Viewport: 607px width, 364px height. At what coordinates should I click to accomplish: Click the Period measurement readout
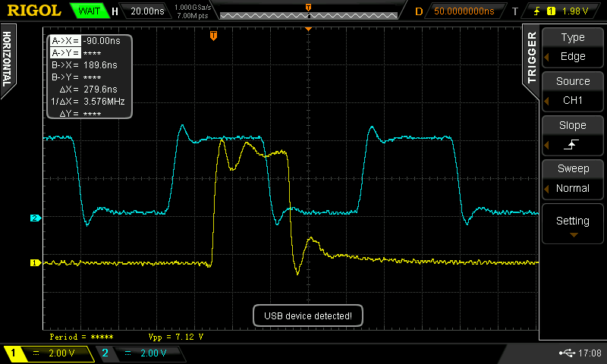coord(82,337)
